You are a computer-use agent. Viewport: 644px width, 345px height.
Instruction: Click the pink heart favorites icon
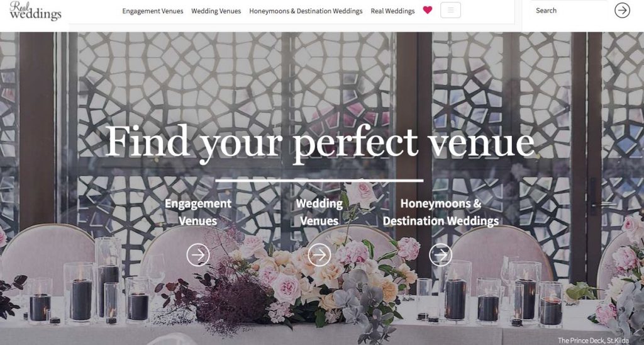pyautogui.click(x=428, y=10)
